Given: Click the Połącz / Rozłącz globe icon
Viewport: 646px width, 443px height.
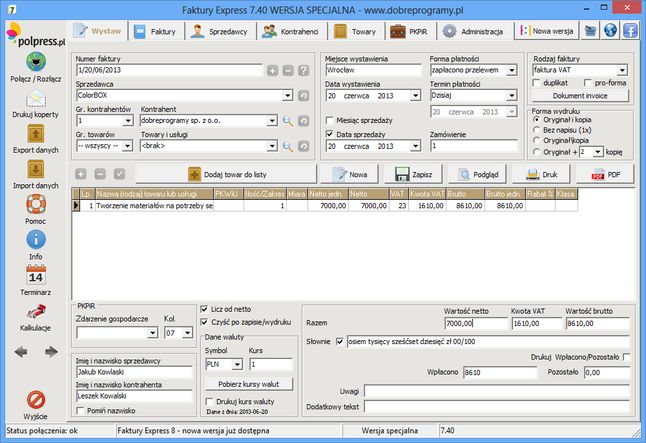Looking at the screenshot, I should click(36, 62).
